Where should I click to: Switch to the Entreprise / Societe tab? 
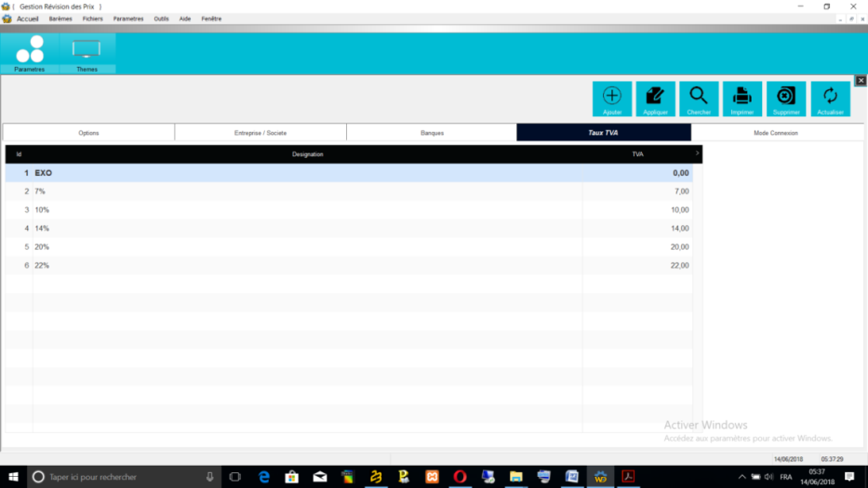[260, 133]
